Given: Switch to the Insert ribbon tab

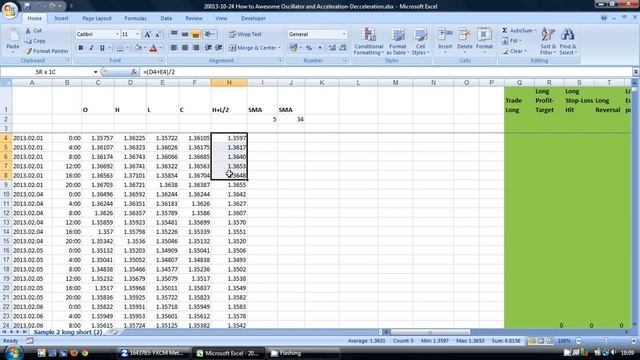Looking at the screenshot, I should [62, 18].
